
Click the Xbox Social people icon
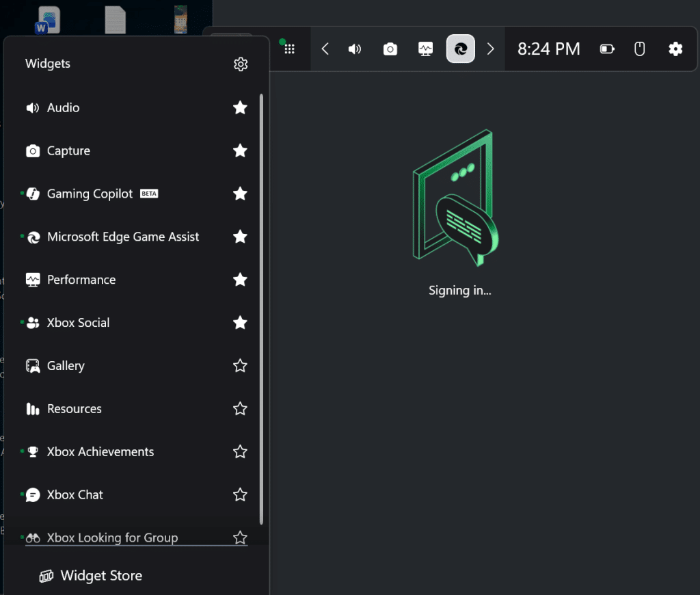32,322
